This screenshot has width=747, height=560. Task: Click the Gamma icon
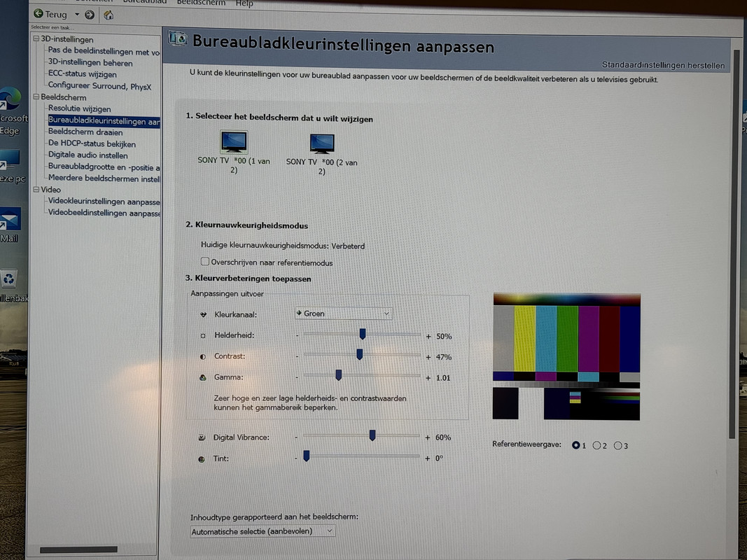[x=203, y=377]
